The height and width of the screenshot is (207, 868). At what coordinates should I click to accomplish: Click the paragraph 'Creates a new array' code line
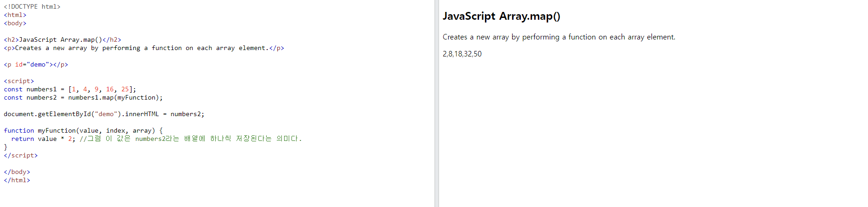point(144,48)
